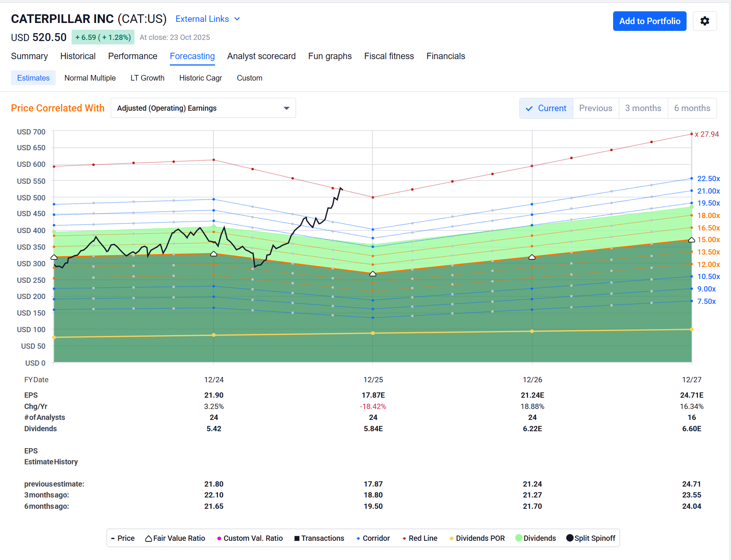Click the Custom Val. Ratio magenta dot
The width and height of the screenshot is (731, 560).
pos(219,539)
